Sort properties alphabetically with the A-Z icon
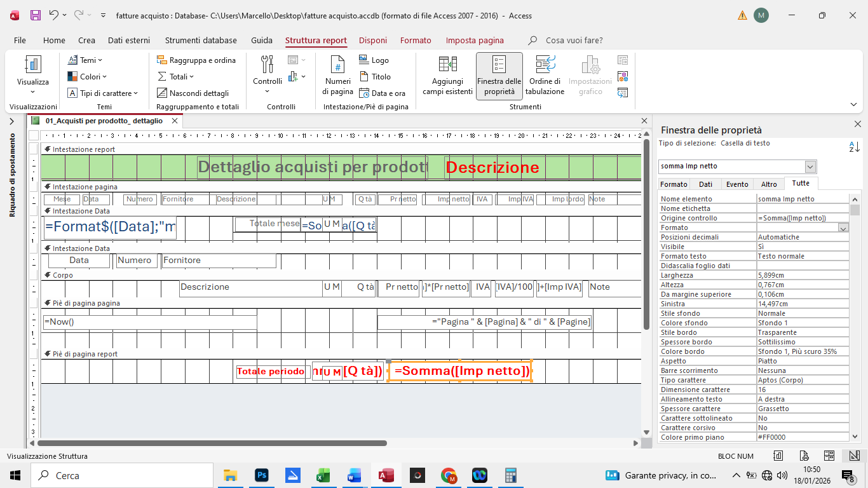Image resolution: width=868 pixels, height=488 pixels. coord(854,147)
